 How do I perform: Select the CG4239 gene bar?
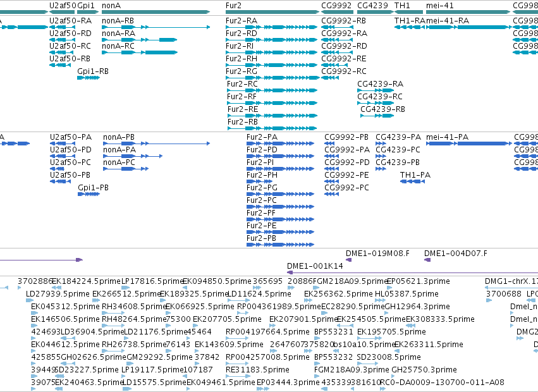(376, 12)
